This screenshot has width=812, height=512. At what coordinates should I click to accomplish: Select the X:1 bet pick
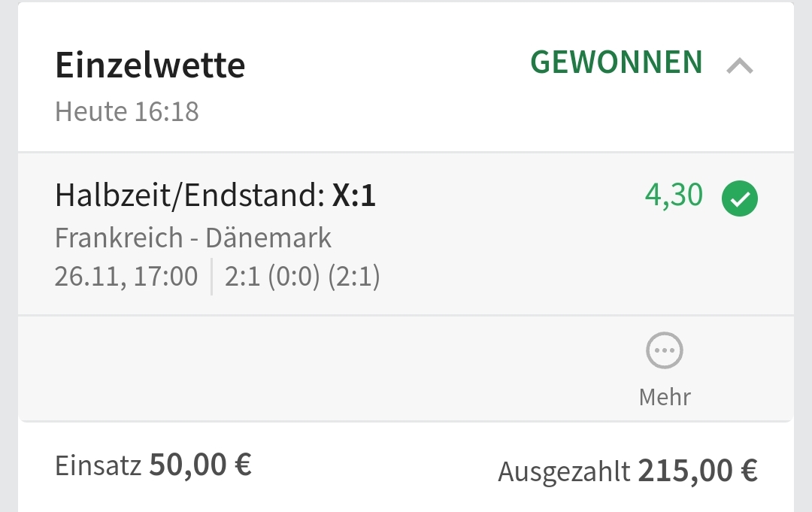(x=354, y=196)
